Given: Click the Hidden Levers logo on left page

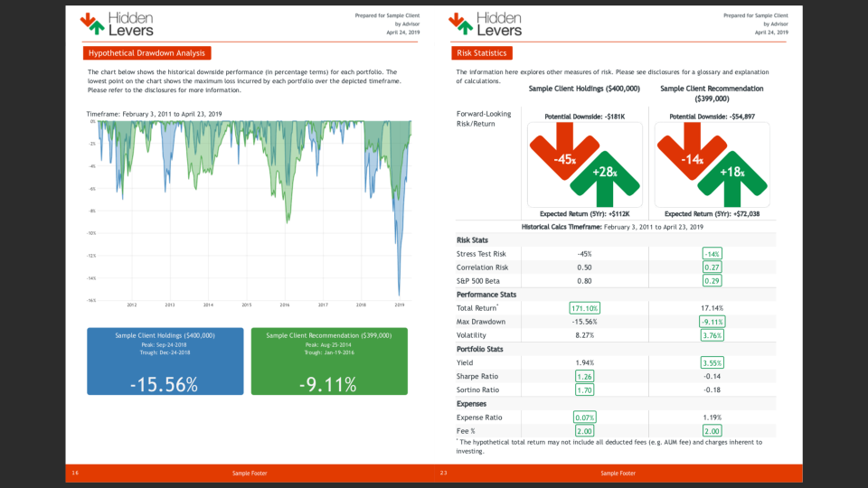Looking at the screenshot, I should 117,23.
